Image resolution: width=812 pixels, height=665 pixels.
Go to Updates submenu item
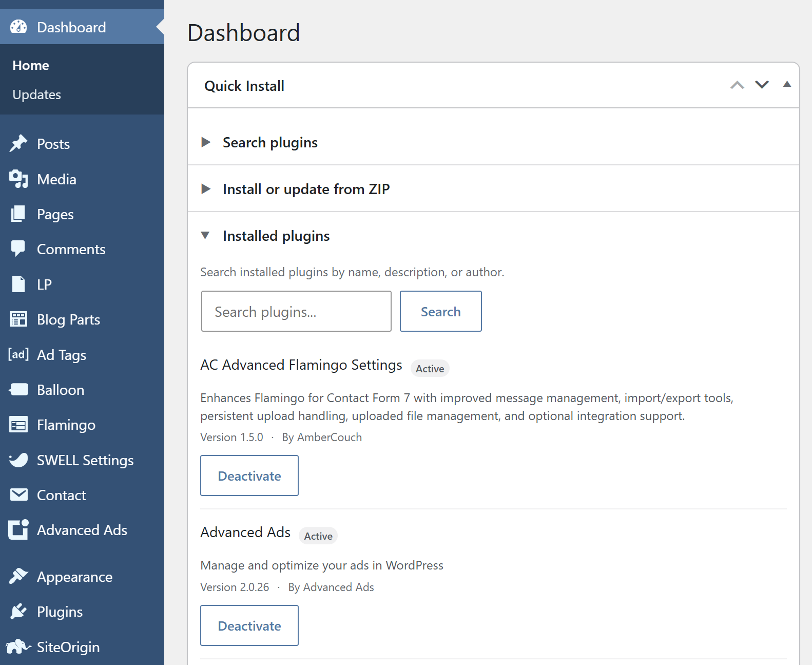point(36,94)
